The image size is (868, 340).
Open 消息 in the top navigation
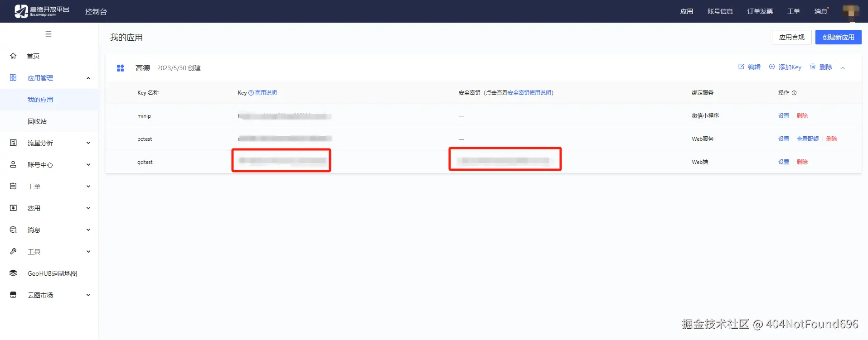coord(821,11)
